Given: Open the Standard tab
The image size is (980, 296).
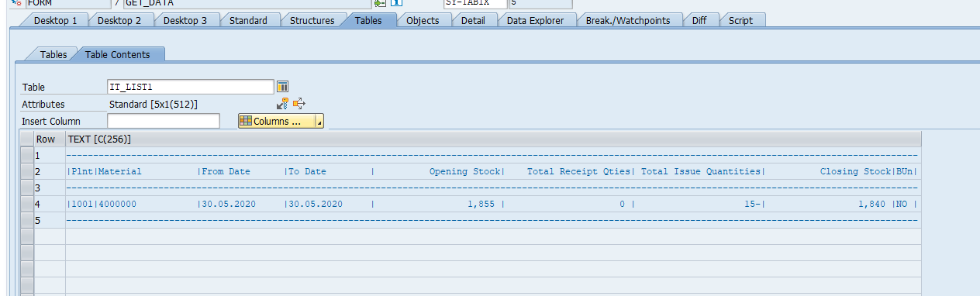Looking at the screenshot, I should point(248,20).
